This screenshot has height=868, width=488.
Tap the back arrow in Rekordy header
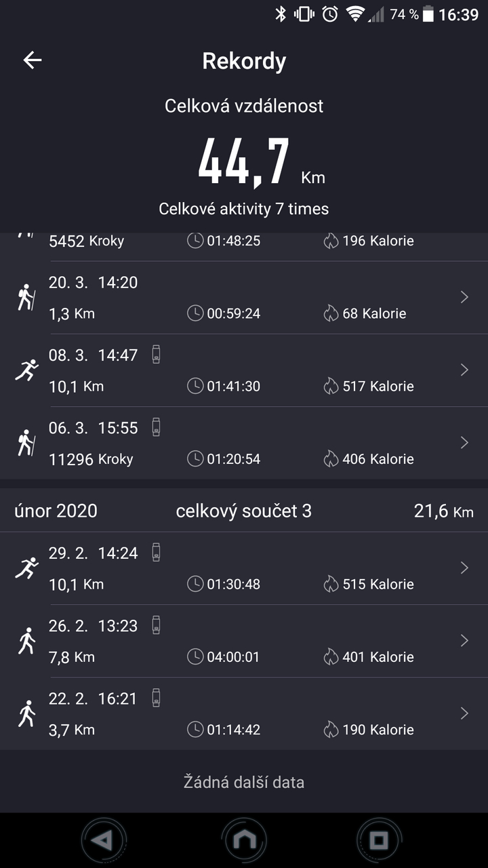pyautogui.click(x=33, y=60)
